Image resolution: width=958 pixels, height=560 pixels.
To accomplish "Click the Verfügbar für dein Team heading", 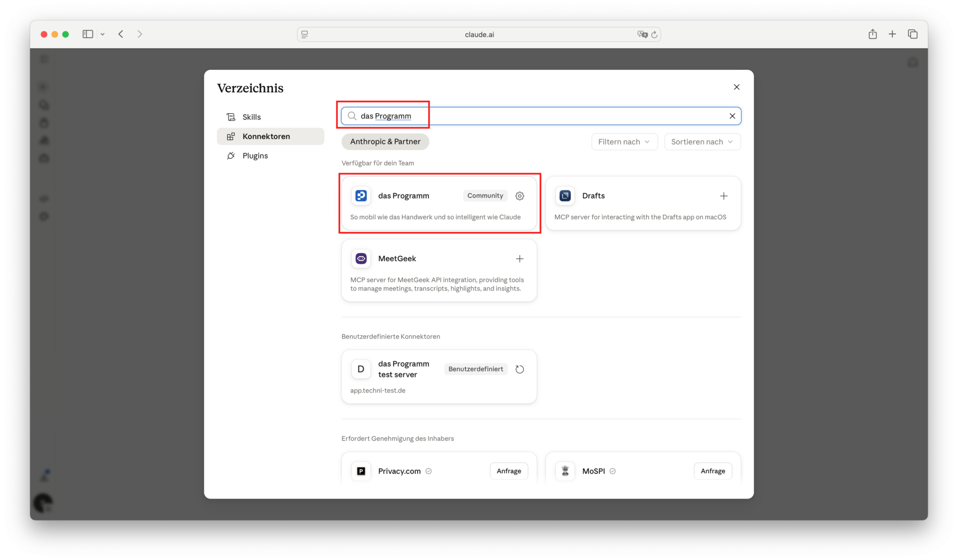I will tap(378, 164).
